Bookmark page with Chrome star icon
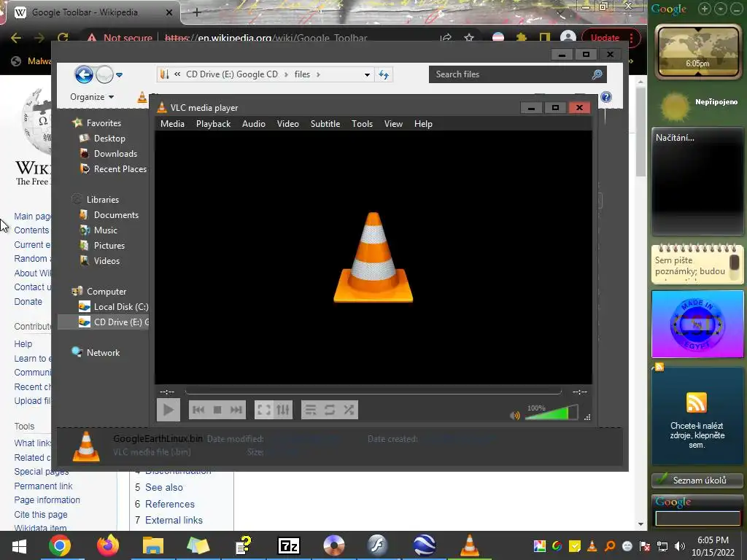This screenshot has height=560, width=747. click(469, 38)
